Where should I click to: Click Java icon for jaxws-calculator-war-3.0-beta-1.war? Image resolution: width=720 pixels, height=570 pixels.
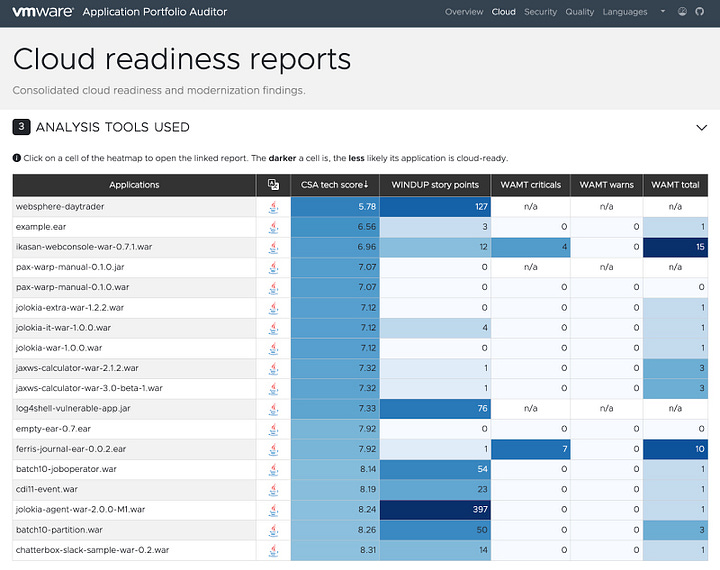[x=274, y=389]
